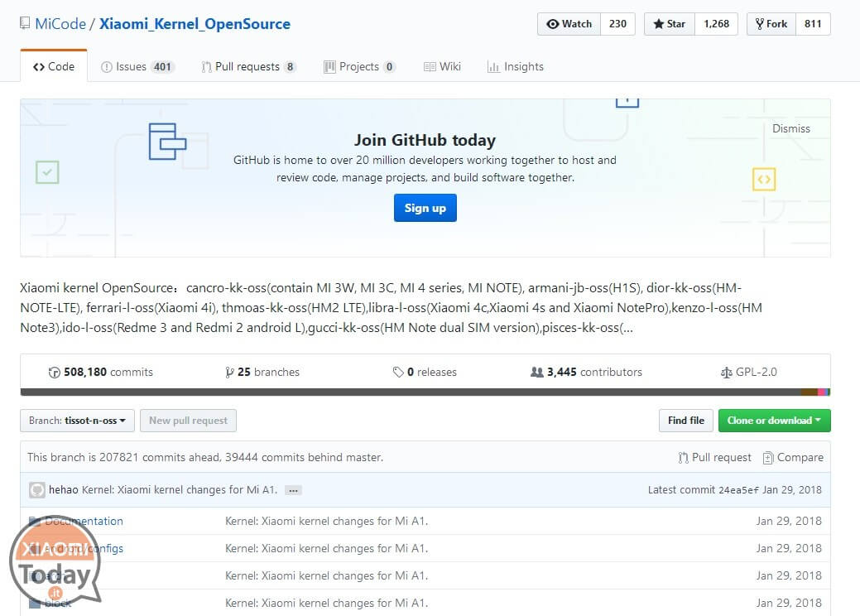
Task: Click the Code brackets icon
Action: [39, 67]
